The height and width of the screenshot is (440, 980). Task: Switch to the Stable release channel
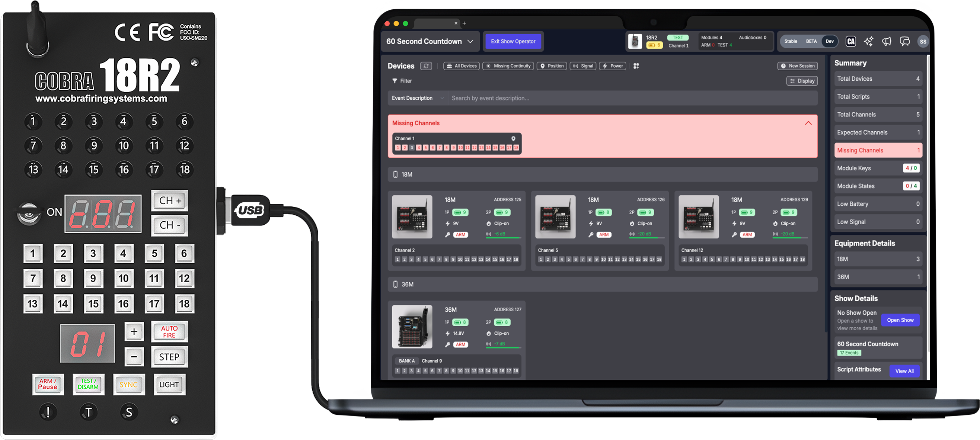(791, 41)
